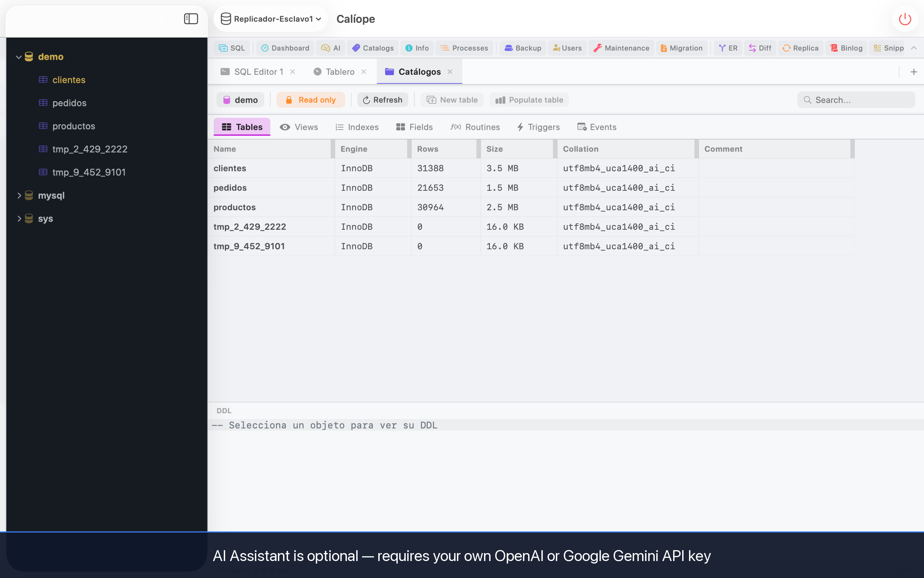Click the 31388 rows cell
Screen dimensions: 924x578
click(446, 168)
